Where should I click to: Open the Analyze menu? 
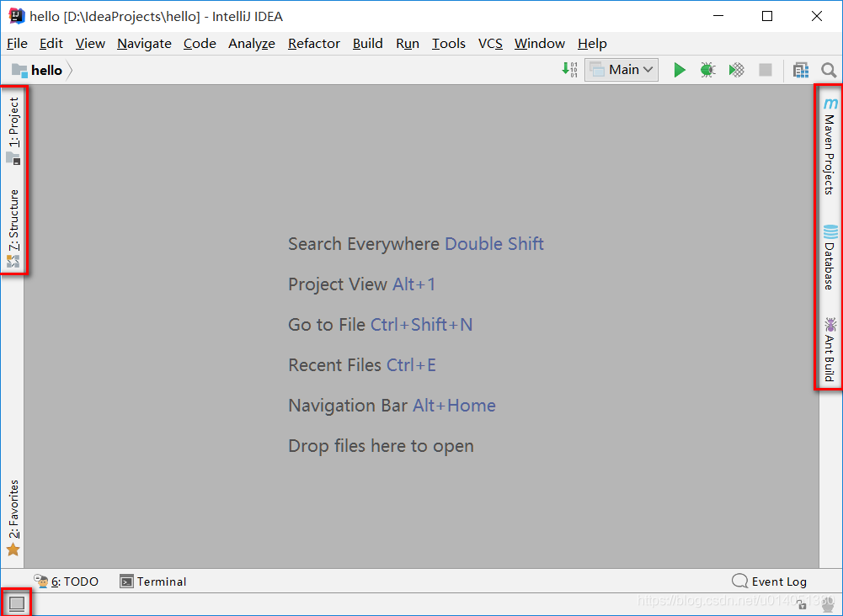(x=252, y=44)
